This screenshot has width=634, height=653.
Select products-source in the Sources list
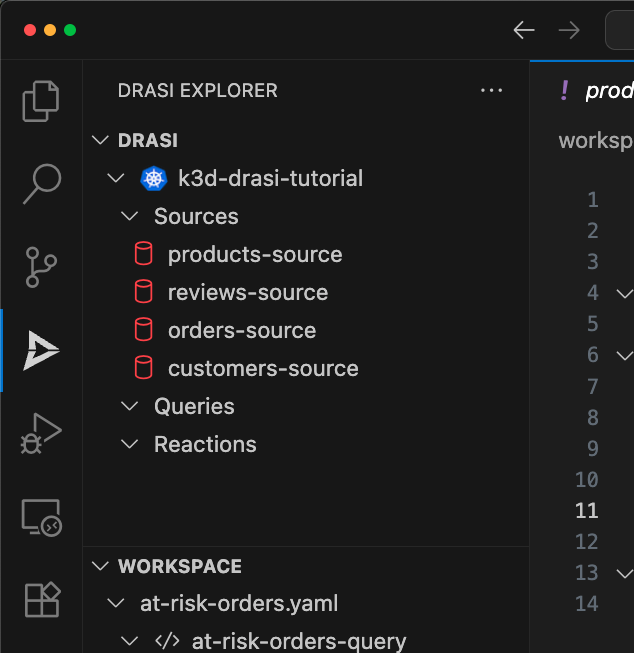[x=254, y=255]
